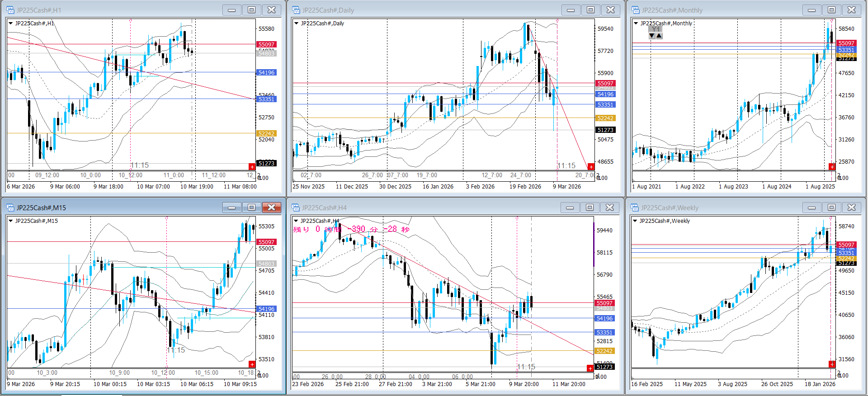Click red plus icon on Daily chart

[590, 167]
